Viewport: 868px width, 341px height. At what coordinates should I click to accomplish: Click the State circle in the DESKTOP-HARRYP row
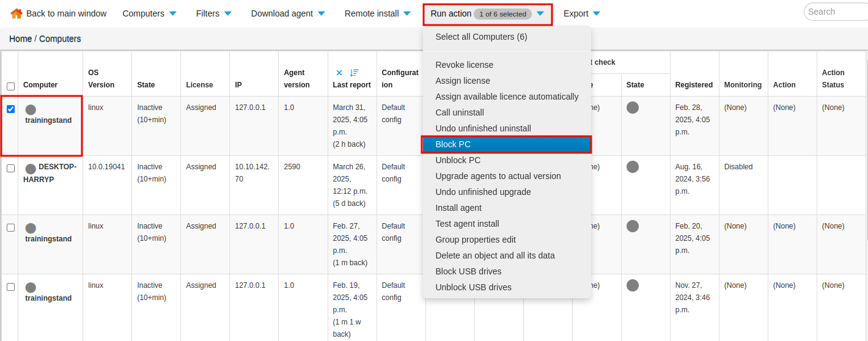[633, 167]
